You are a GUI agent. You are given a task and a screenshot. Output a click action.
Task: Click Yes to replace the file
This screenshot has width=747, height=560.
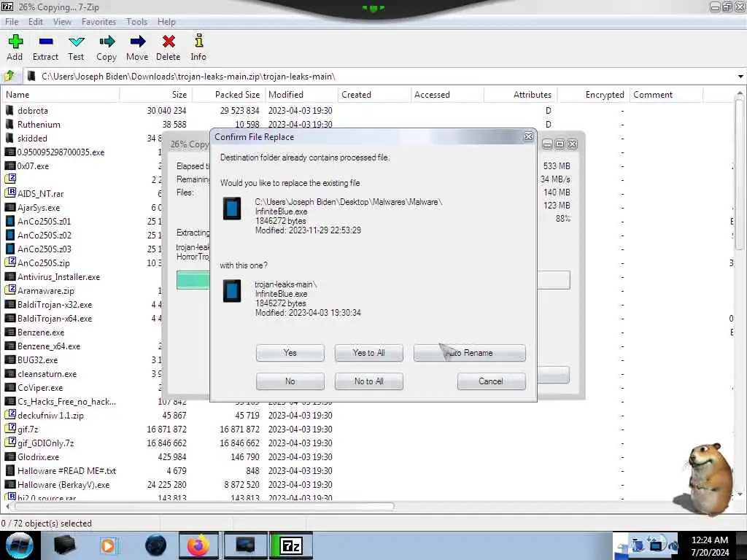tap(290, 353)
